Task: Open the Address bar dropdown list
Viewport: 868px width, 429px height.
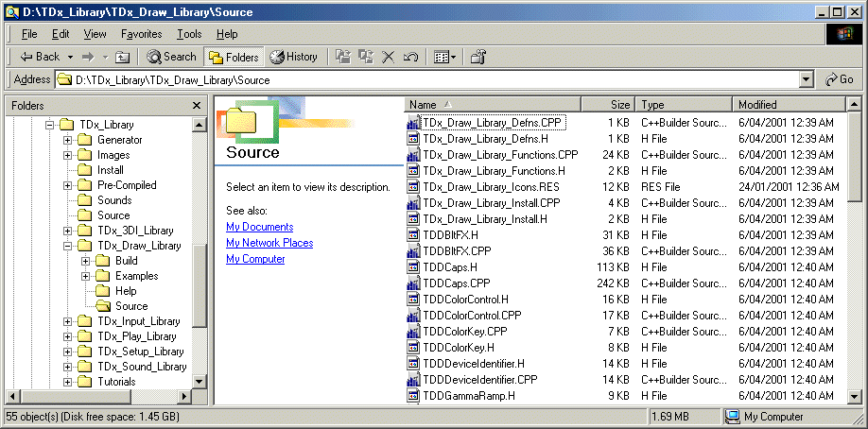Action: [x=807, y=80]
